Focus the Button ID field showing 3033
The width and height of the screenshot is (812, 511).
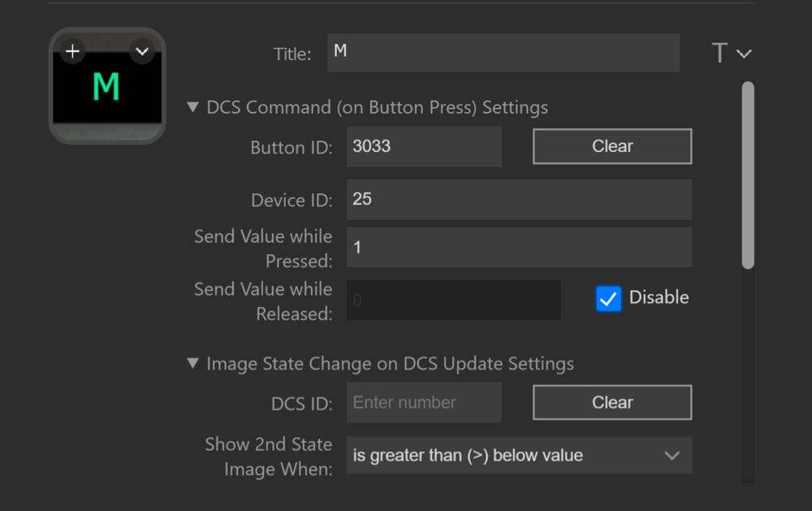pyautogui.click(x=423, y=147)
